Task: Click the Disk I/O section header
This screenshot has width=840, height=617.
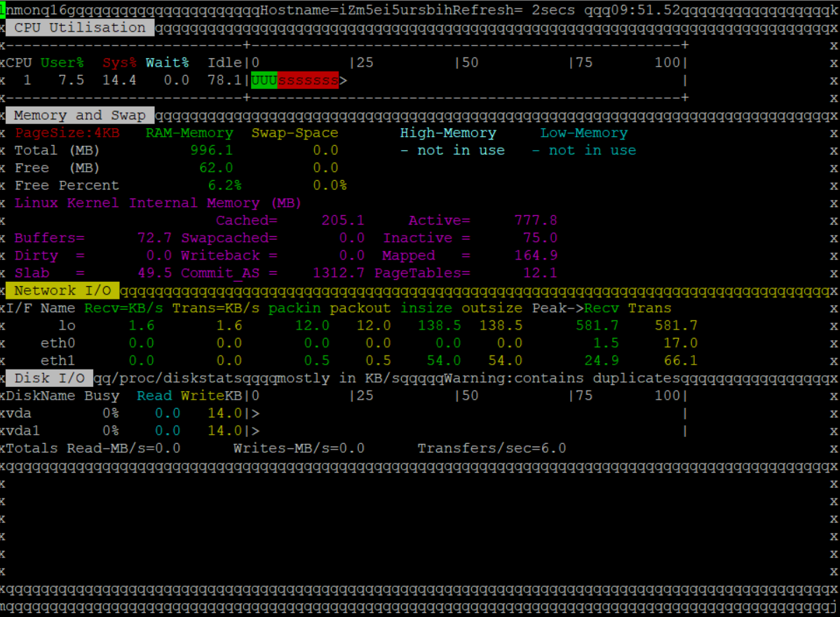Action: [x=49, y=379]
